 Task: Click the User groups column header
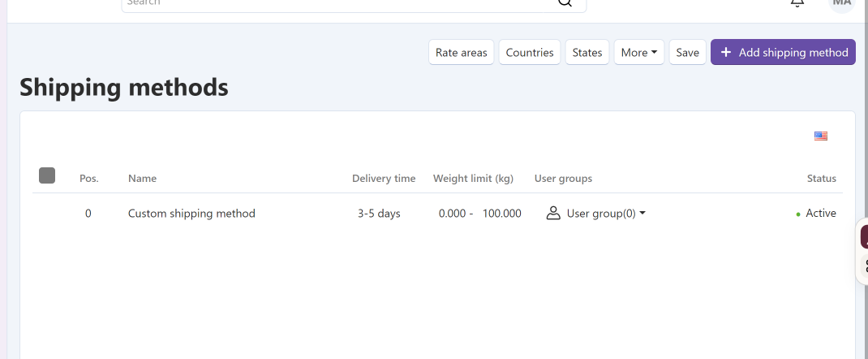563,179
